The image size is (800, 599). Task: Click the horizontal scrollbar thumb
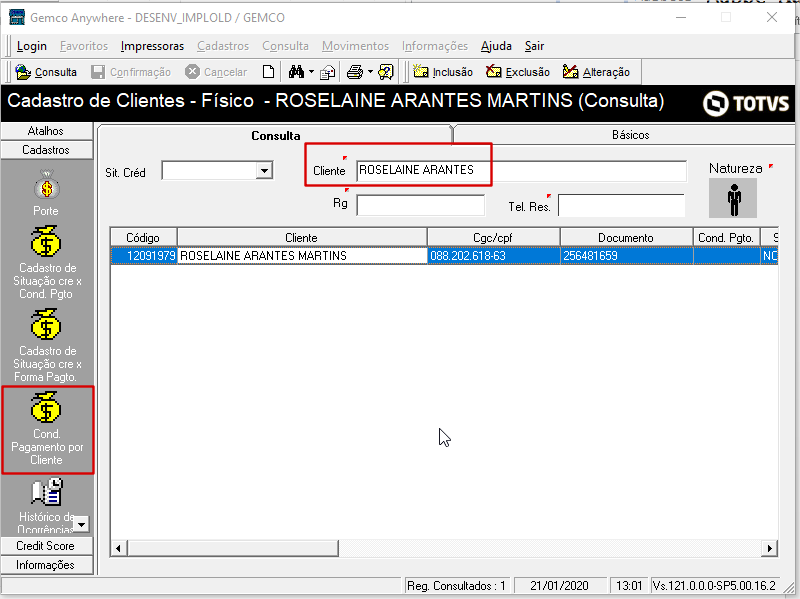233,548
